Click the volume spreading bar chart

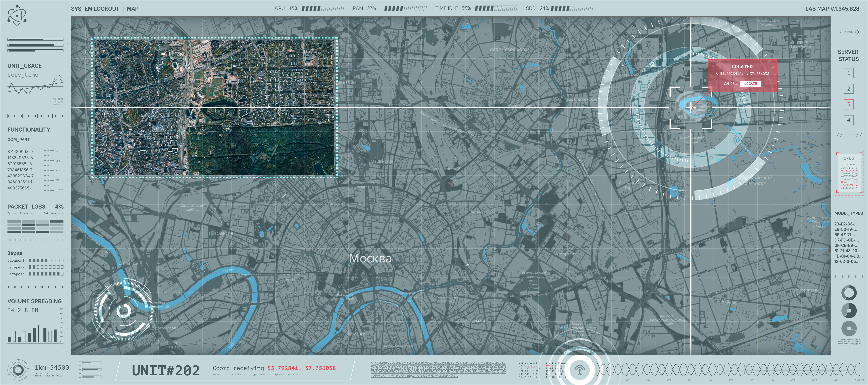click(x=32, y=333)
